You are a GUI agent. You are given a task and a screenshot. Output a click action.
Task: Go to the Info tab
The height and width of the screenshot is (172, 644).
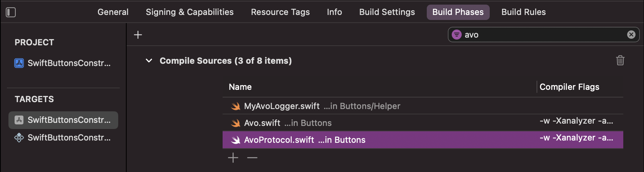point(334,12)
